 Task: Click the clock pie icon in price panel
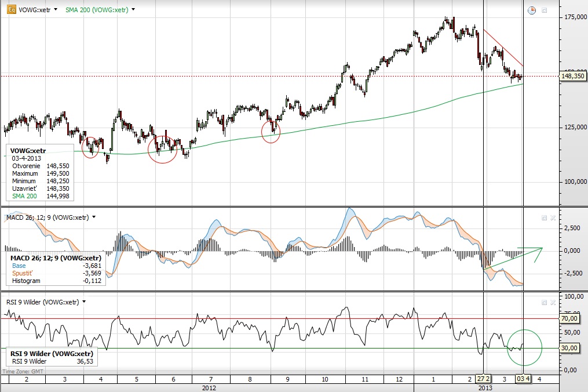click(x=532, y=10)
